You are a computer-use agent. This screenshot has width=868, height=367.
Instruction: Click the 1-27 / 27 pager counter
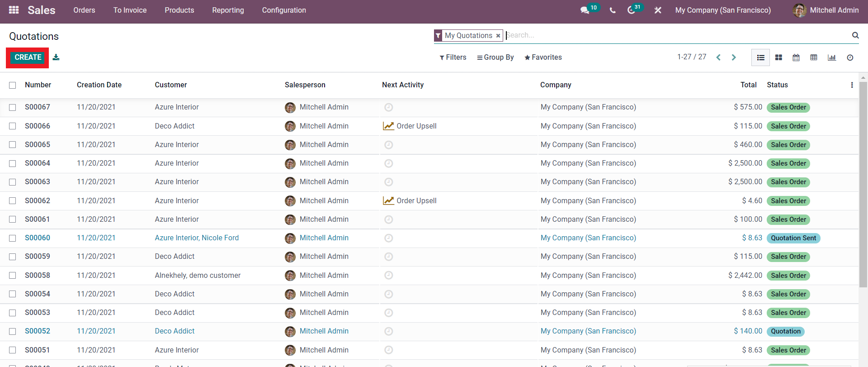691,57
